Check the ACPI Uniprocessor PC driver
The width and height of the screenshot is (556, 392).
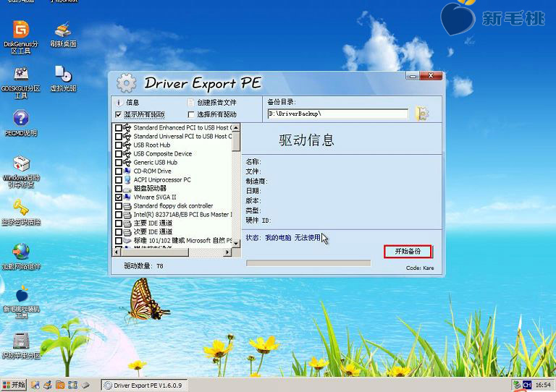[119, 179]
